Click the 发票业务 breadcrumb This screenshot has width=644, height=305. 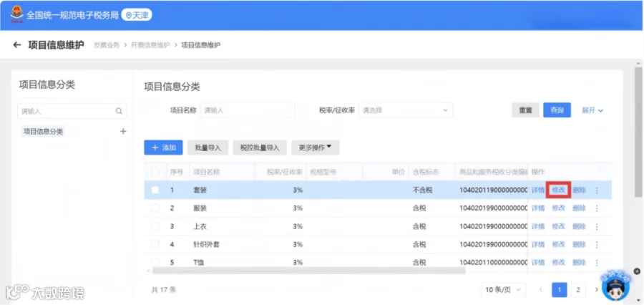(x=107, y=45)
